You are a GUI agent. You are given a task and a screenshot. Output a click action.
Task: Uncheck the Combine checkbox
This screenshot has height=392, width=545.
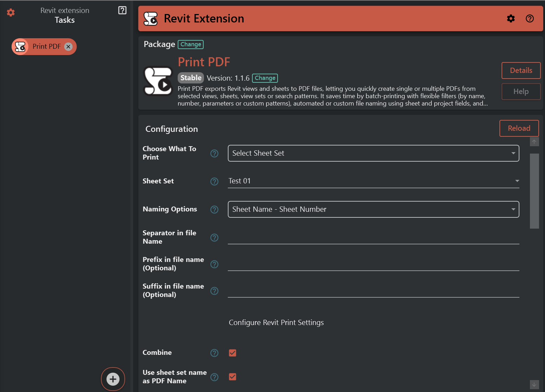232,353
